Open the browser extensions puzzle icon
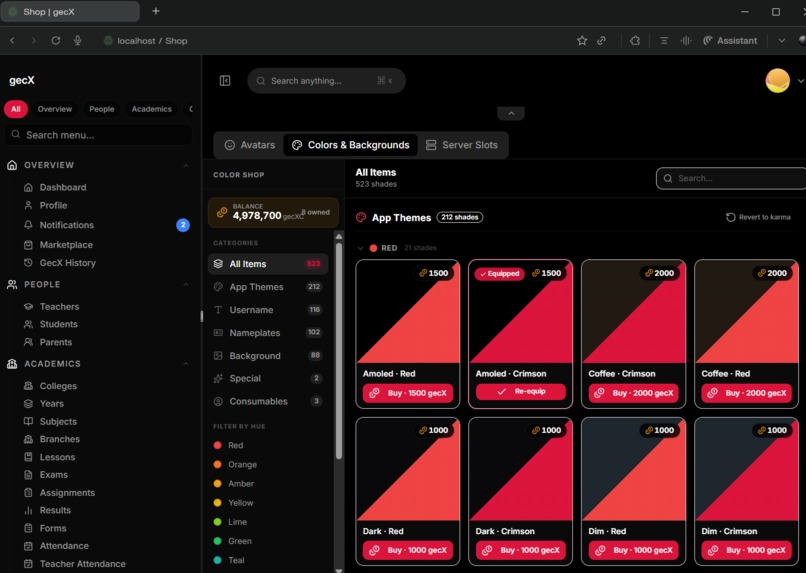 click(635, 41)
